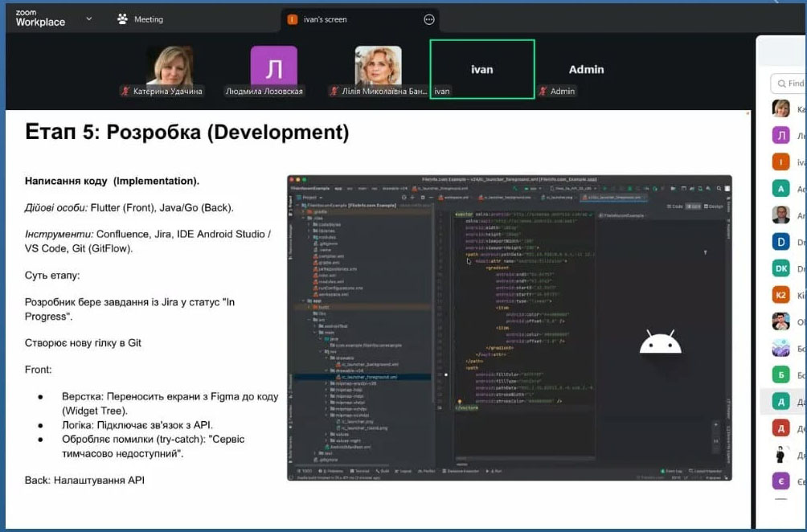Click the muted mic icon beside Admin
807x532 pixels.
coord(543,92)
